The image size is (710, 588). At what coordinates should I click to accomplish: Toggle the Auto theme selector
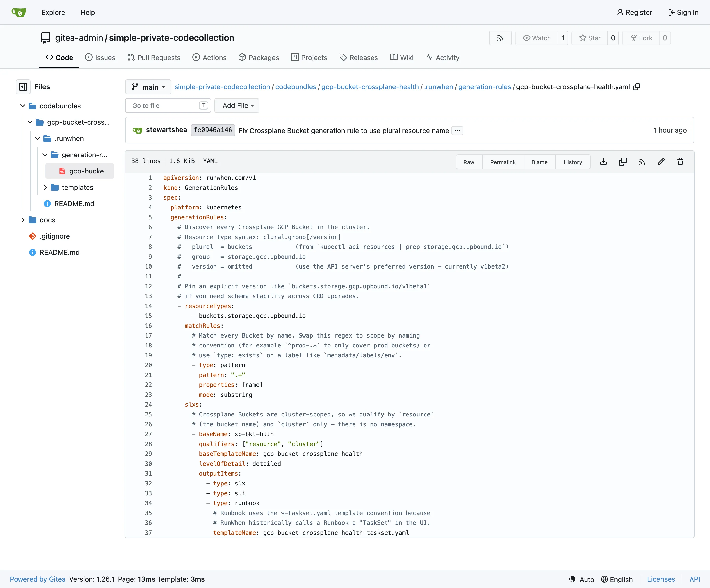[582, 579]
